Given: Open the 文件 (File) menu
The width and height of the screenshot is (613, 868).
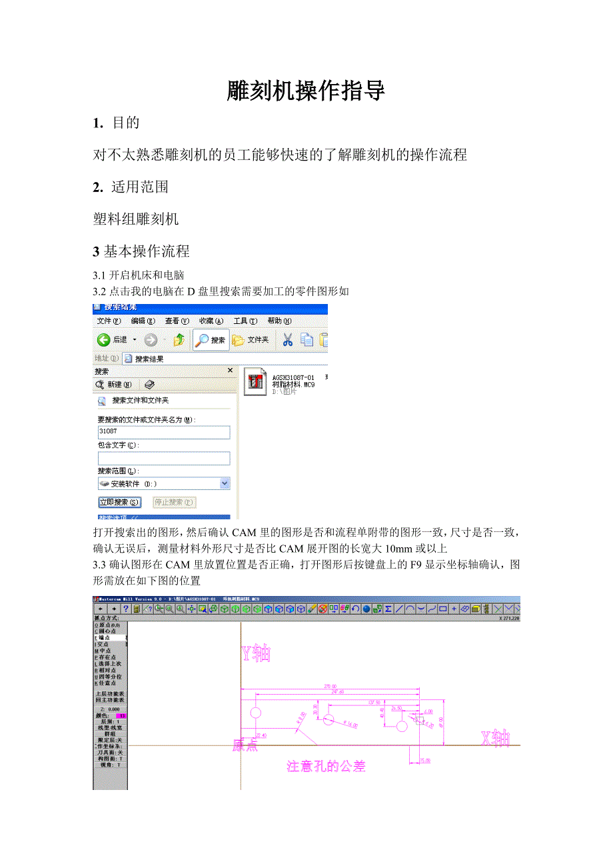Looking at the screenshot, I should pyautogui.click(x=108, y=321).
